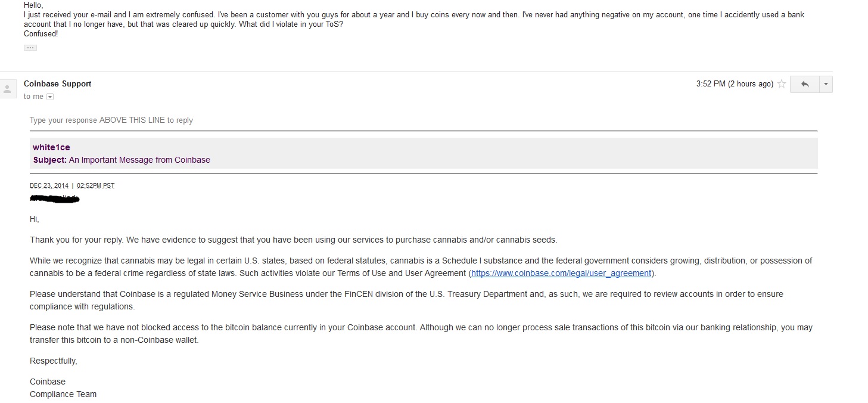The height and width of the screenshot is (403, 868).
Task: Click the "Type your response ABOVE THIS LINE" text
Action: tap(111, 120)
